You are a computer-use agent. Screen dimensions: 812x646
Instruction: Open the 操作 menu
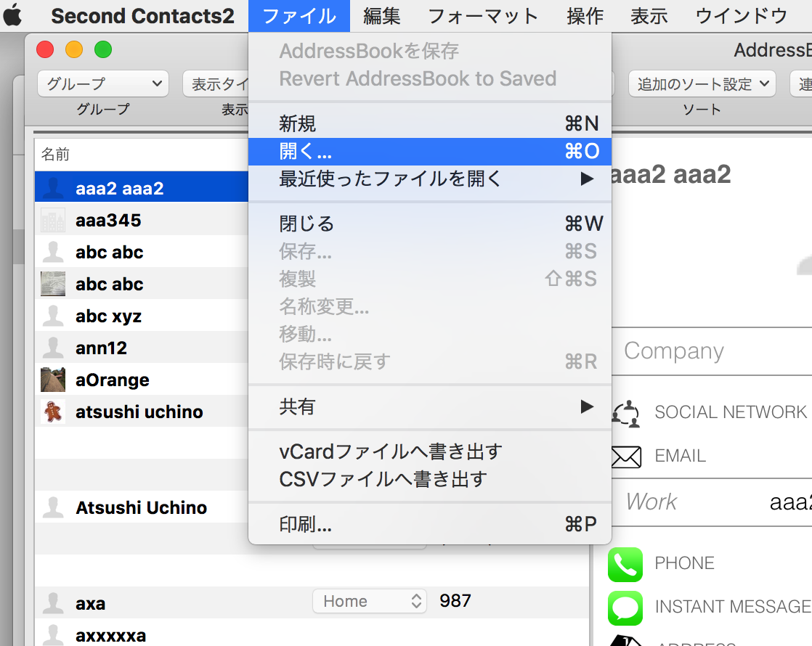pyautogui.click(x=585, y=16)
